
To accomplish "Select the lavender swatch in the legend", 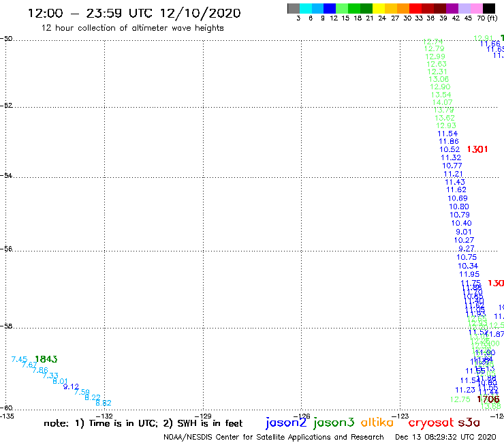I will (x=464, y=8).
